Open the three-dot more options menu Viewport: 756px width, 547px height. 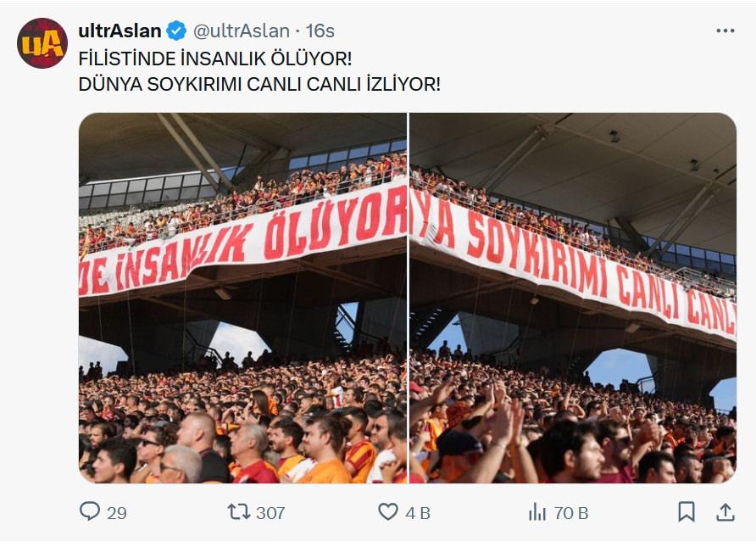click(725, 31)
